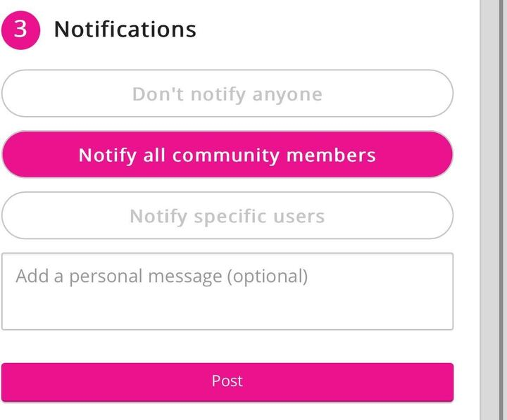
Task: Click inside "Add a personal message" field
Action: (227, 291)
